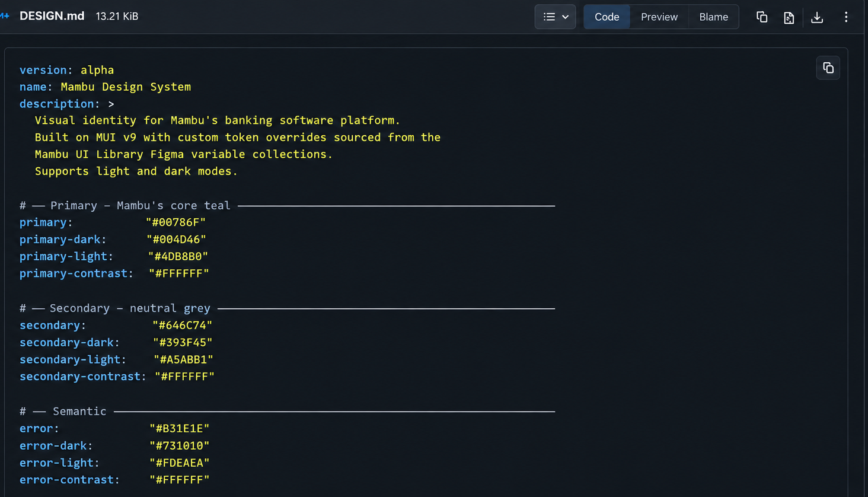Viewport: 868px width, 497px height.
Task: Select the primary-contrast value "#FFFFFF"
Action: click(179, 273)
